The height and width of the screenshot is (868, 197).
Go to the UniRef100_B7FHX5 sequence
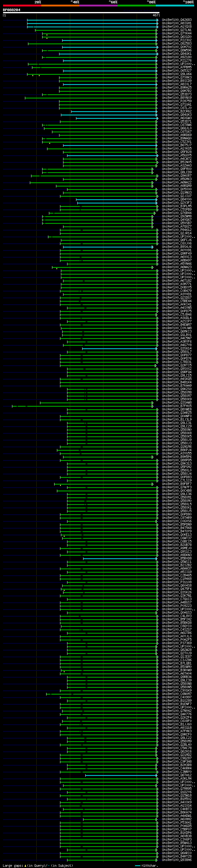pos(177,406)
